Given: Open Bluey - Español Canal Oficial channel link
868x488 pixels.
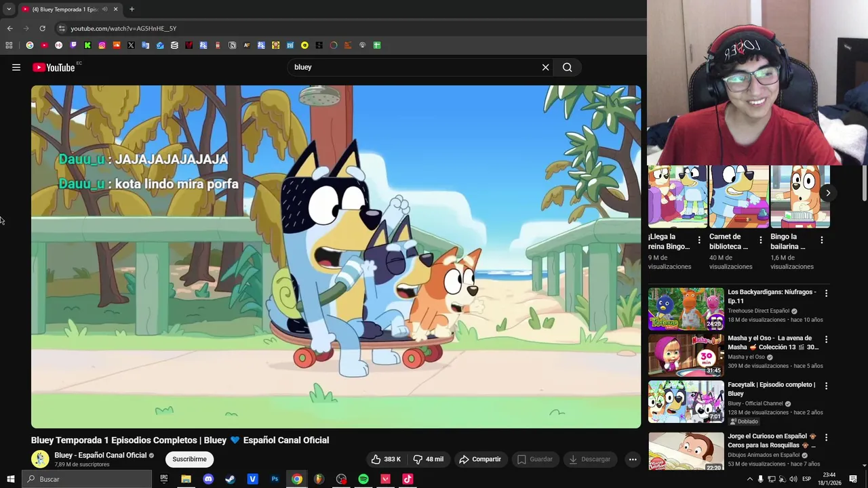Looking at the screenshot, I should click(100, 455).
